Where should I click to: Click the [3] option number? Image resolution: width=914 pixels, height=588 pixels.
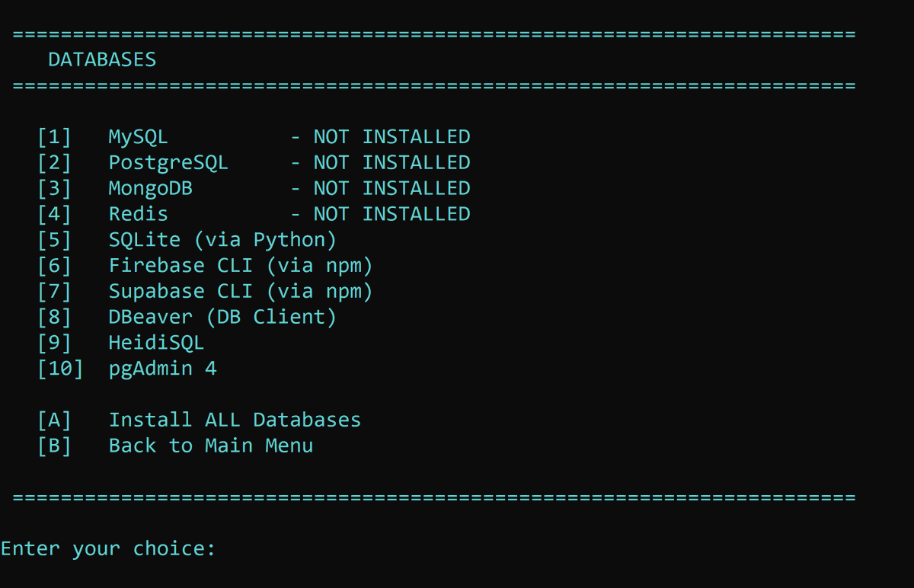[54, 188]
